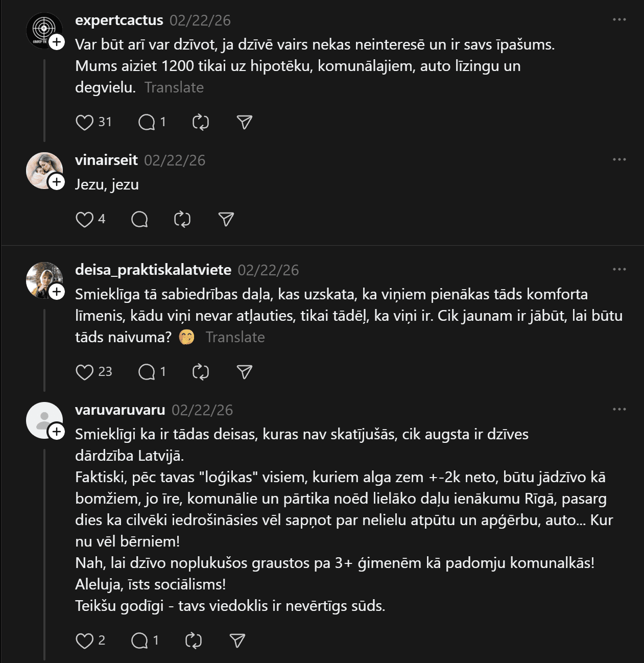Open varuvaruvaru's profile via username

tap(120, 410)
